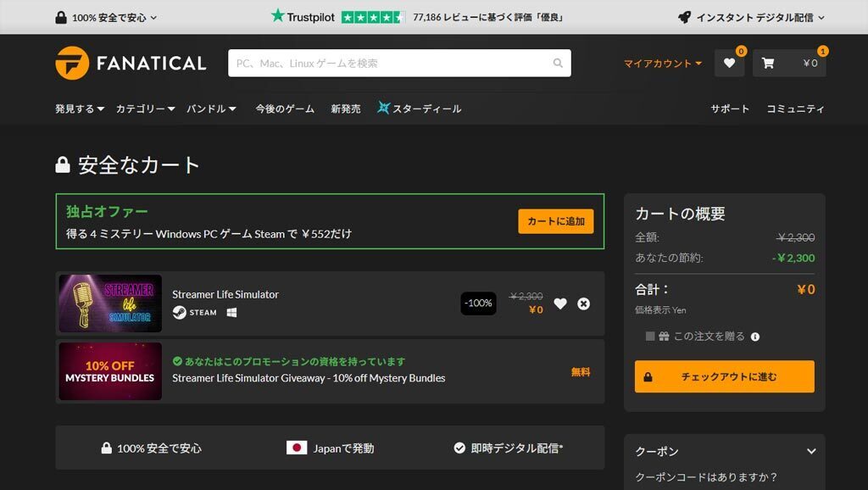
Task: Expand the クーポン section chevron
Action: click(x=811, y=451)
